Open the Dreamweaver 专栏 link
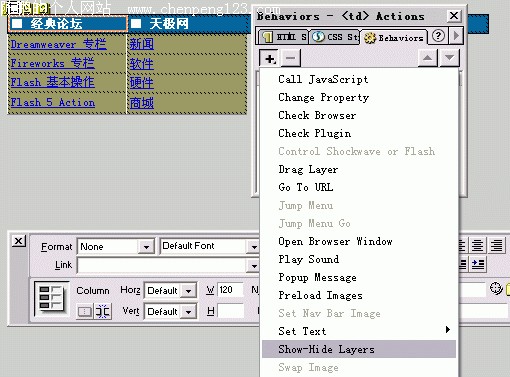 [59, 44]
